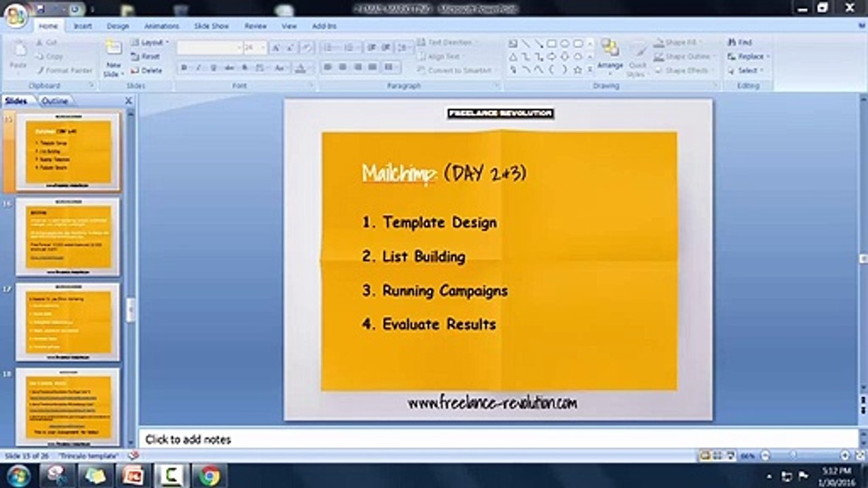The height and width of the screenshot is (488, 868).
Task: Open the View tab
Action: [290, 26]
